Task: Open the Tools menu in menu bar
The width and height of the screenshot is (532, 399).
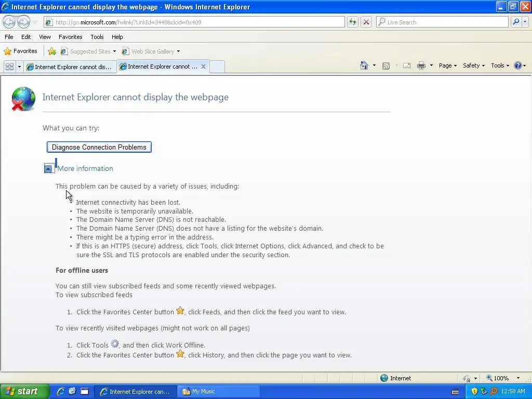Action: pyautogui.click(x=97, y=37)
